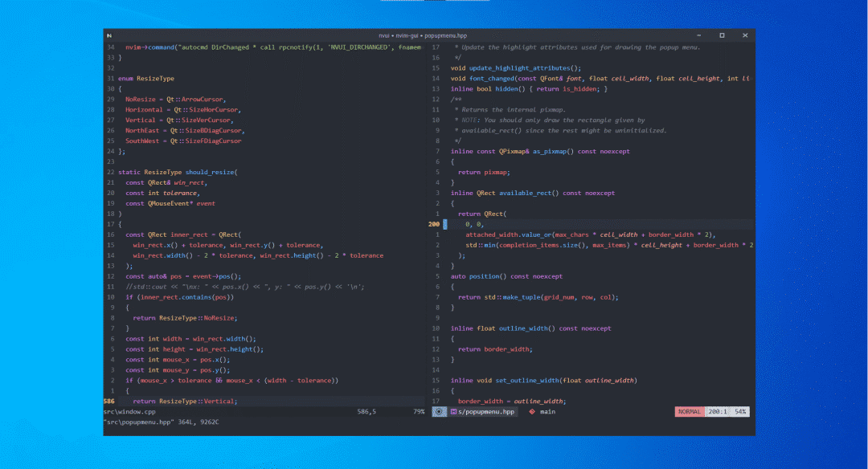Click the 'main' git branch name
Screen dimensions: 868x469
[x=547, y=411]
